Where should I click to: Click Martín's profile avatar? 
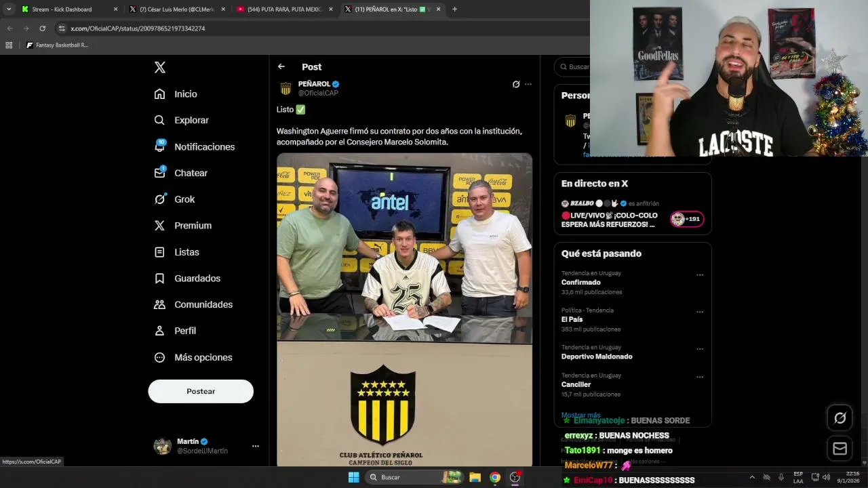163,446
